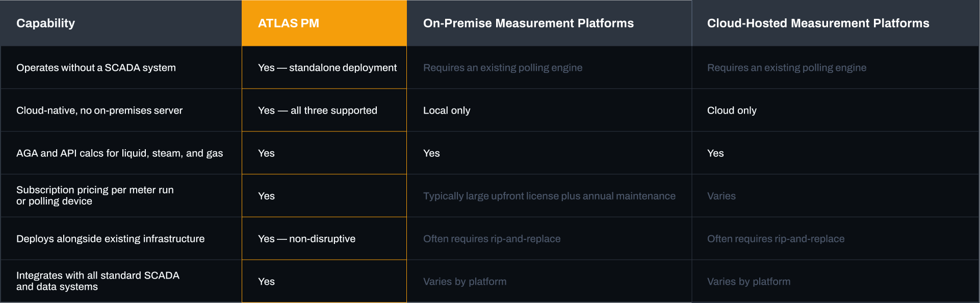Click the ATLAS PM column header

coord(289,23)
